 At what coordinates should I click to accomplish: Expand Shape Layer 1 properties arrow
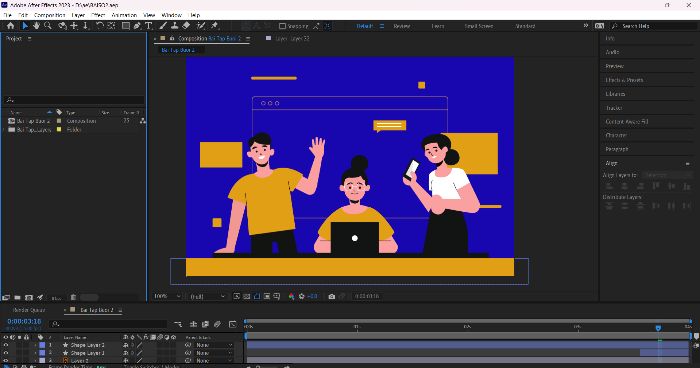[x=35, y=353]
